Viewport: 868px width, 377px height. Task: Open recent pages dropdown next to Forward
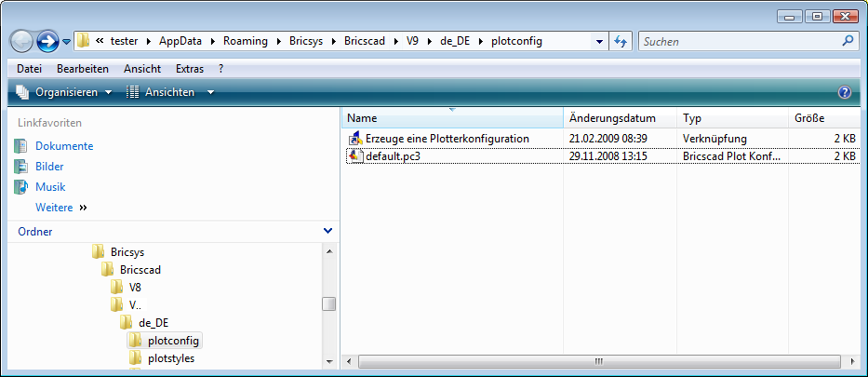[x=66, y=42]
